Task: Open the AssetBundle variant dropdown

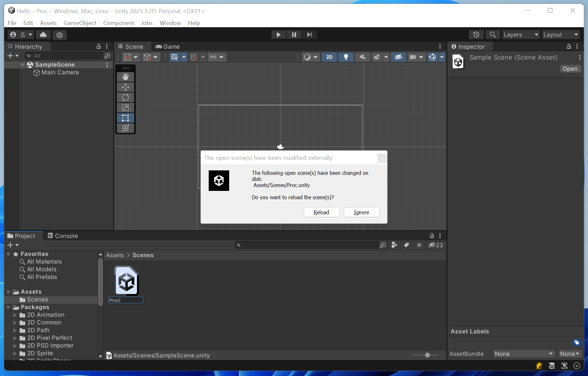Action: pos(570,354)
